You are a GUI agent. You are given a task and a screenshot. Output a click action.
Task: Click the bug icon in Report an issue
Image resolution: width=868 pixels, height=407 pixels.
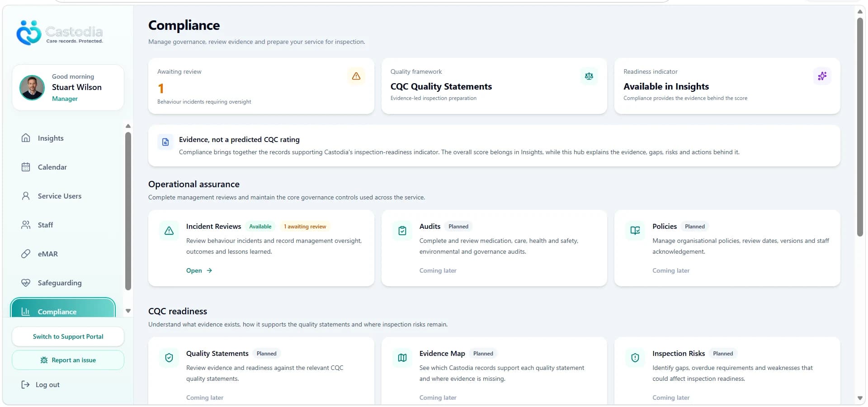44,360
